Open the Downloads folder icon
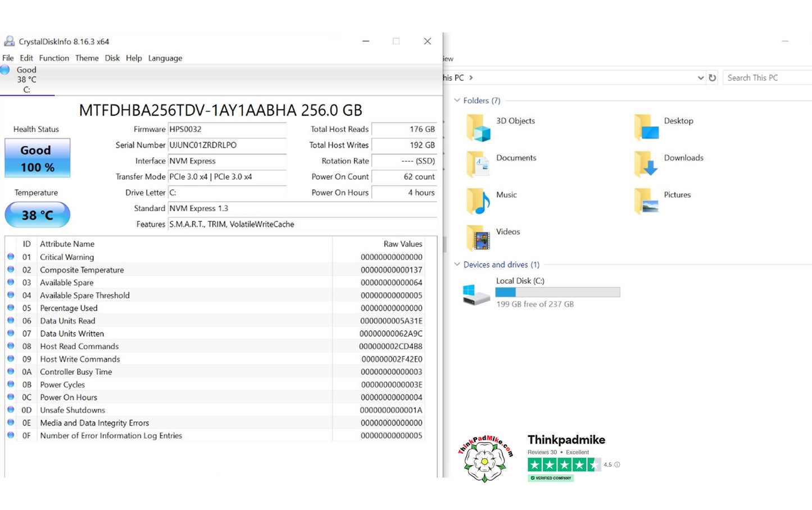812x510 pixels. click(x=646, y=164)
